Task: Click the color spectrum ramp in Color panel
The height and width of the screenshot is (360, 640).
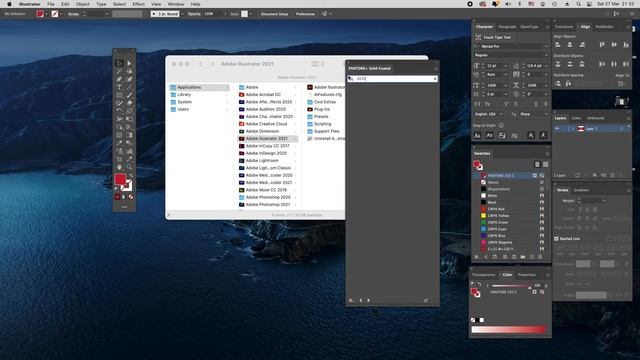Action: [508, 329]
